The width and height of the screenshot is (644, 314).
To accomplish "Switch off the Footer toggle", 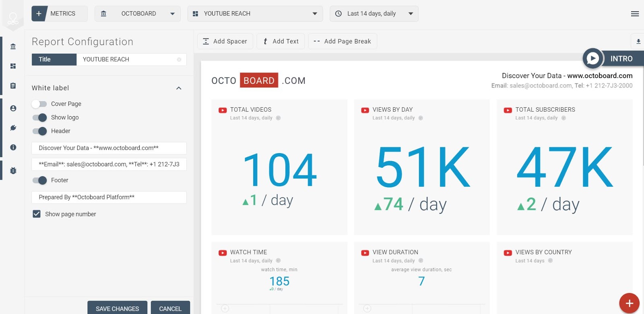I will pos(39,181).
